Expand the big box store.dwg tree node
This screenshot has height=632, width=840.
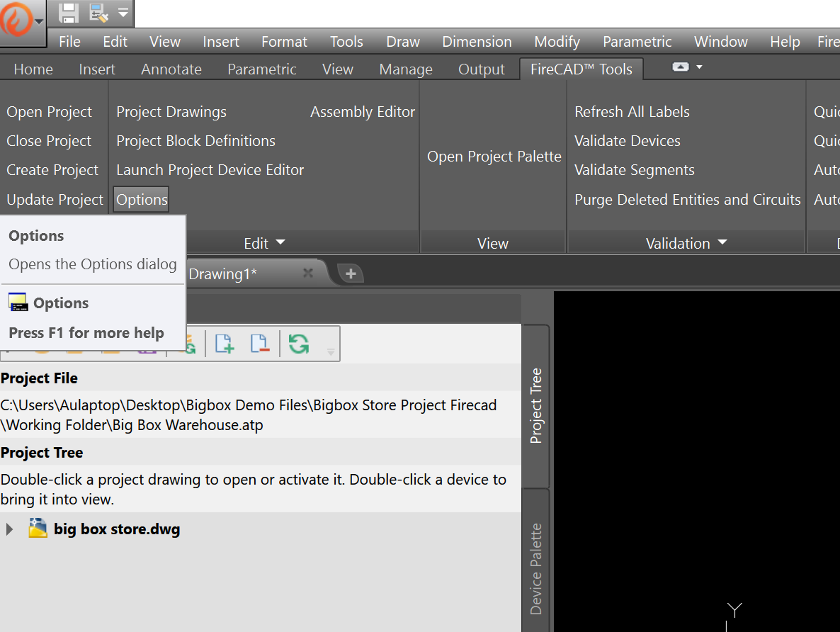pyautogui.click(x=9, y=529)
